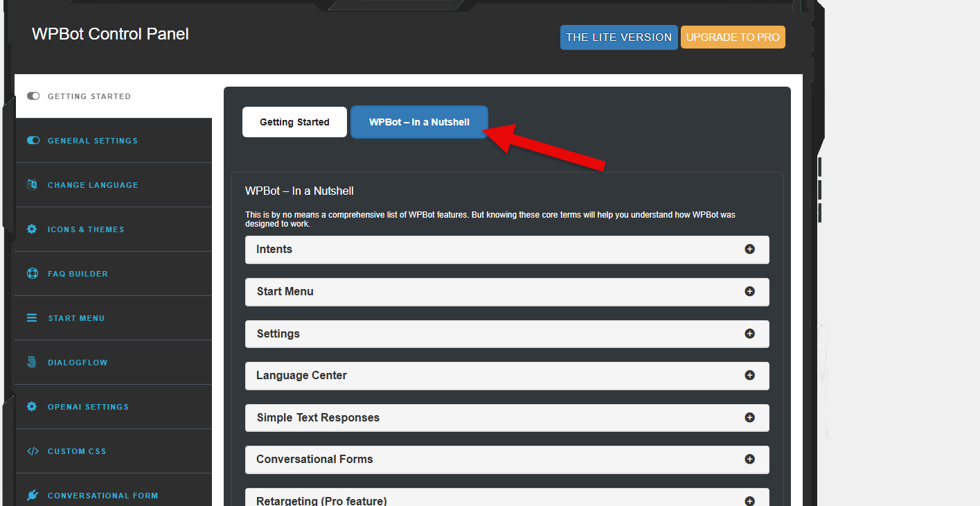Expand Settings accordion plus icon

pyautogui.click(x=749, y=333)
